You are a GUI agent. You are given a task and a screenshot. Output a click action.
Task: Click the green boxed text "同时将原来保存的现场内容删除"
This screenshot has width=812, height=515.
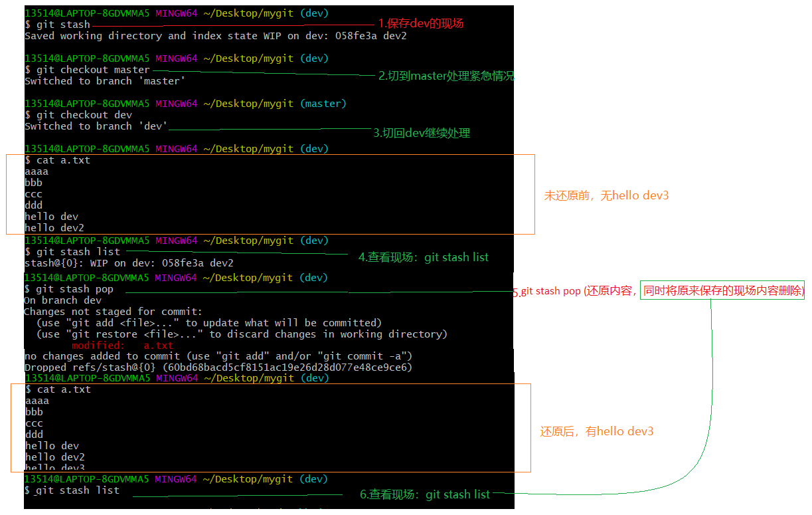point(722,290)
